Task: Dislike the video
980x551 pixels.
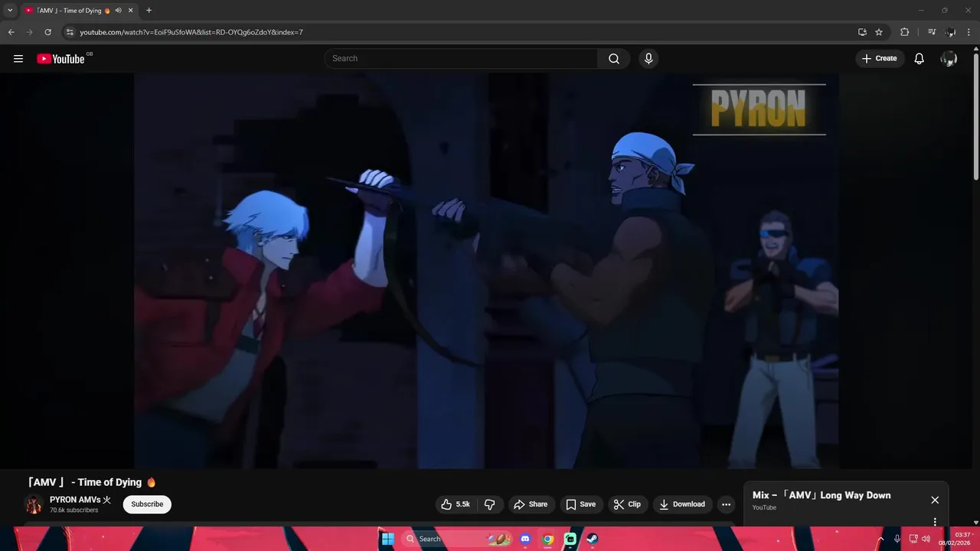Action: [490, 504]
